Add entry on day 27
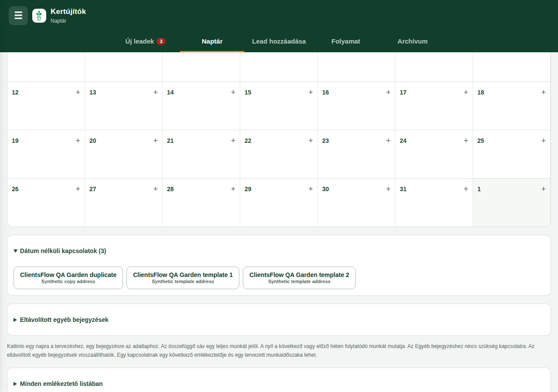The height and width of the screenshot is (392, 558). tap(156, 189)
